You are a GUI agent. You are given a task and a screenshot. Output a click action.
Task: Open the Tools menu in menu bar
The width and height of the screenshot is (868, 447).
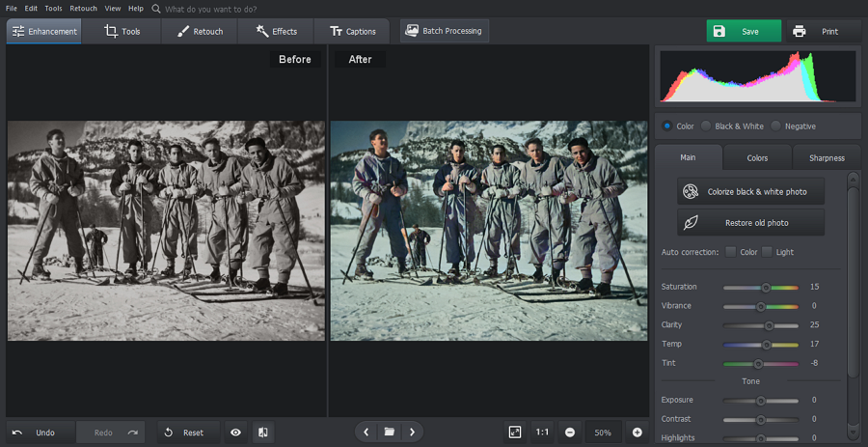53,8
